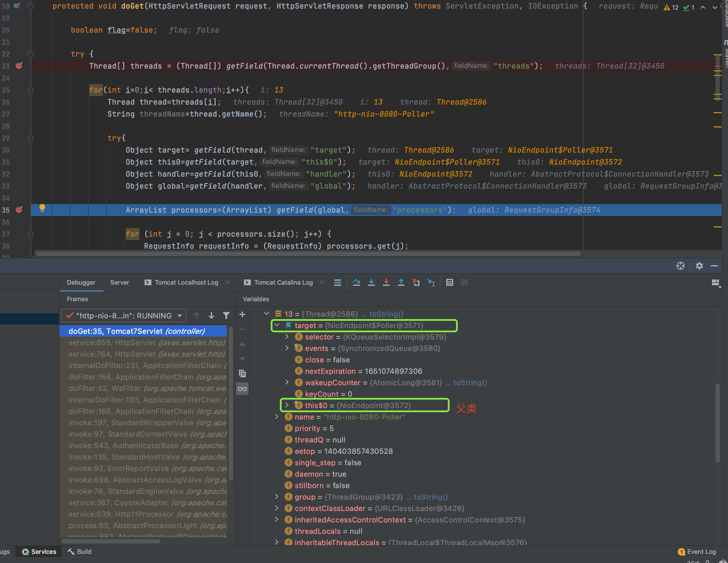Open the Tomcat Catalina Log tab
The width and height of the screenshot is (728, 563).
[279, 282]
